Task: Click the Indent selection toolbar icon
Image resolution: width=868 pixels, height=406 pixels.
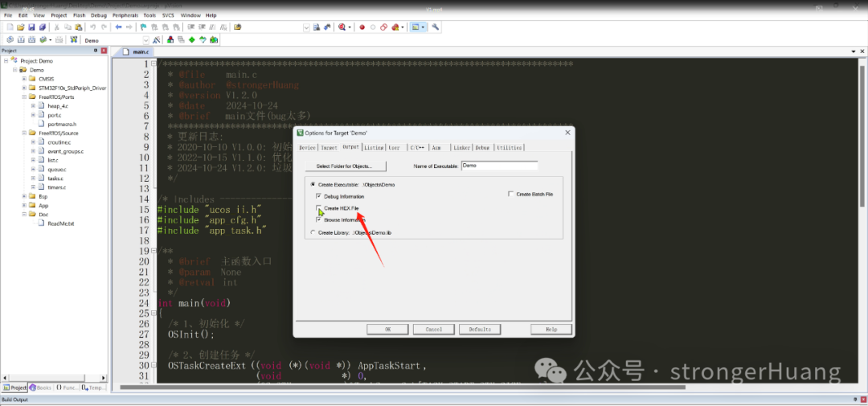Action: pos(191,27)
